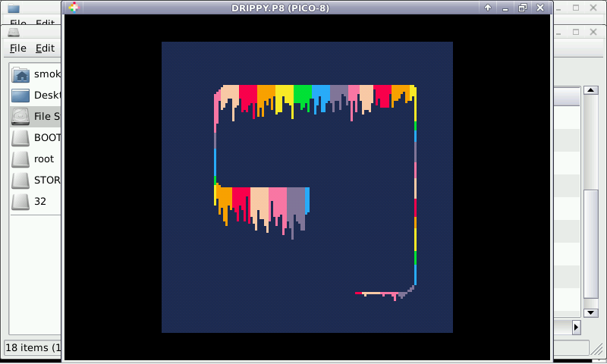The image size is (607, 364).
Task: Click the STOR drive icon in sidebar
Action: [x=21, y=180]
